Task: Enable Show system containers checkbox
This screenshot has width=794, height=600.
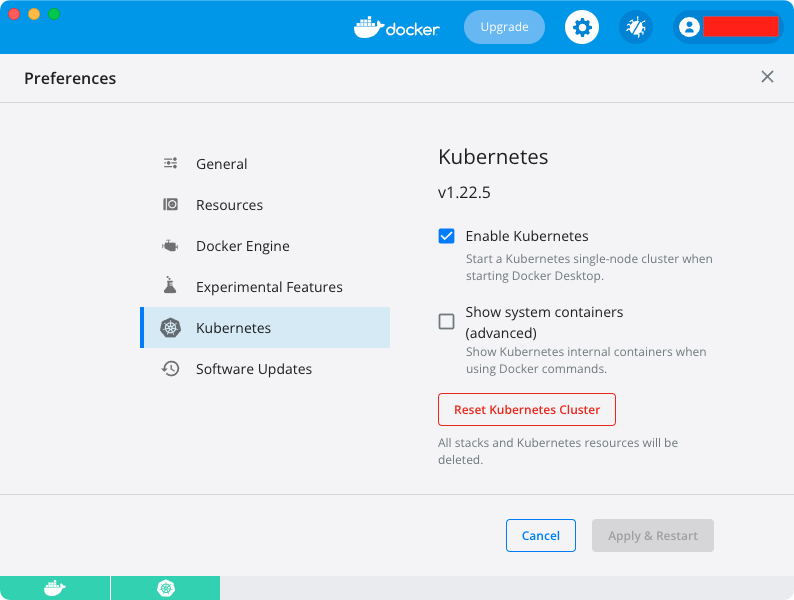Action: [x=447, y=321]
